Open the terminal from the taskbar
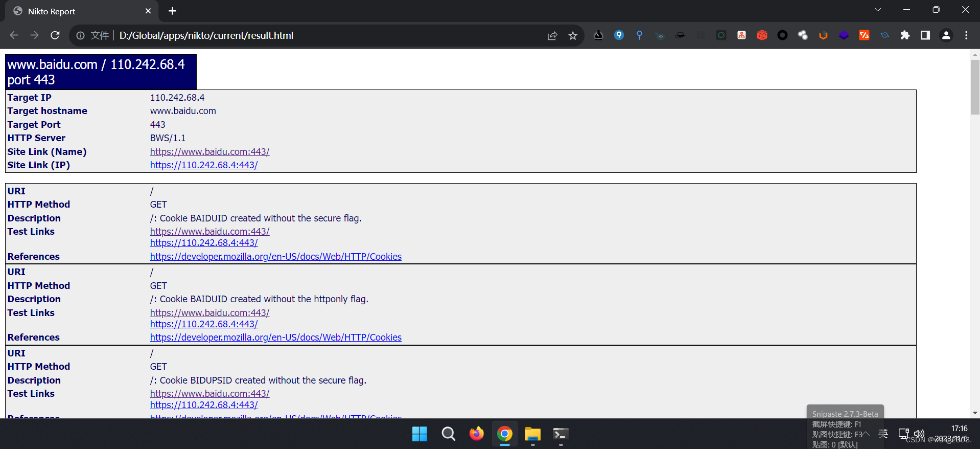 [x=561, y=434]
